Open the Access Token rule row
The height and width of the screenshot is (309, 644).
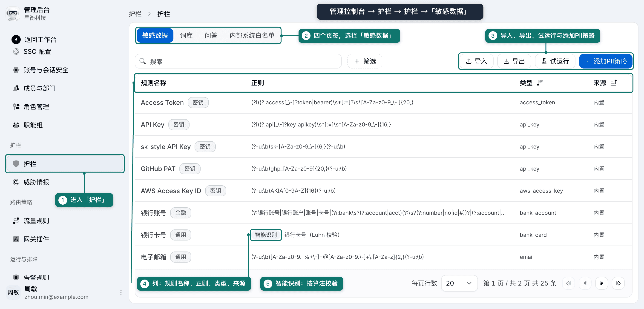[x=383, y=103]
